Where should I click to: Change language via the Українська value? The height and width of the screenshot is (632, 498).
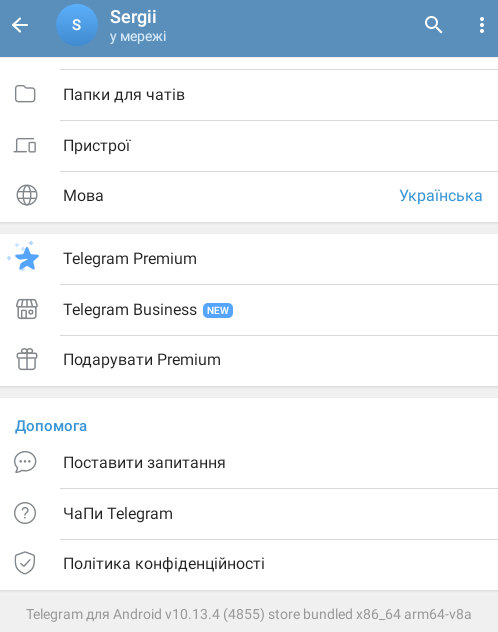pos(441,196)
